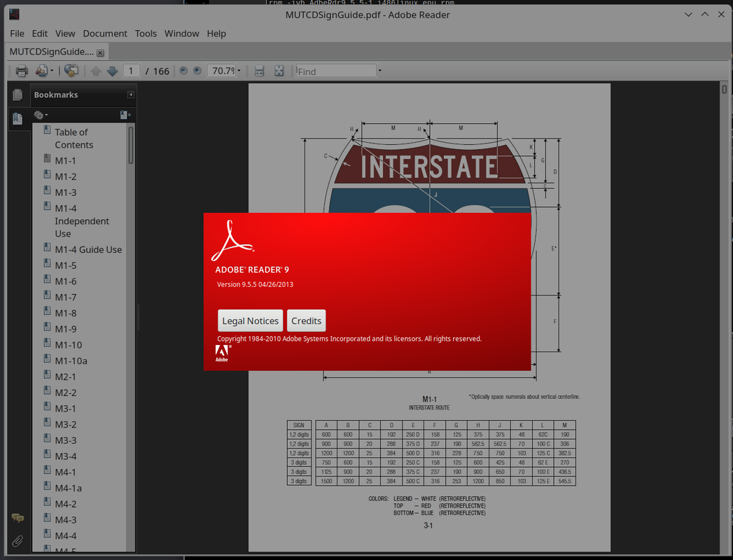Select the M4-2 bookmark
This screenshot has height=560, width=733.
point(65,504)
